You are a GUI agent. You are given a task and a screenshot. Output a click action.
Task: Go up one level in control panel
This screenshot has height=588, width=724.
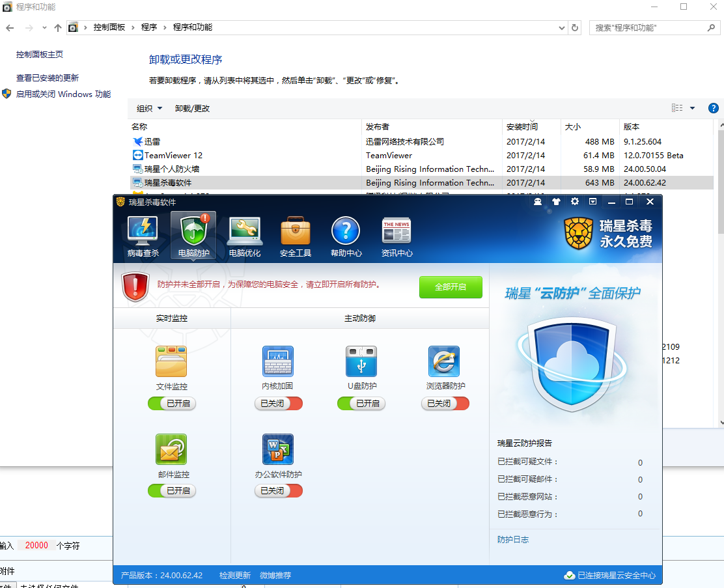click(58, 28)
